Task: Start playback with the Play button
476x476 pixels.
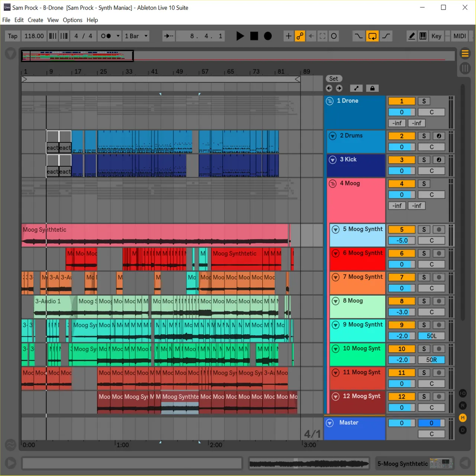Action: (240, 36)
